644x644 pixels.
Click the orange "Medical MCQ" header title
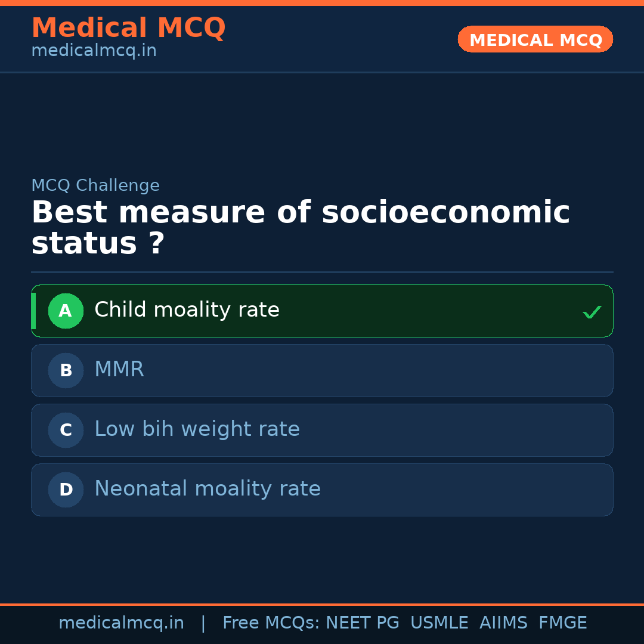pyautogui.click(x=128, y=28)
